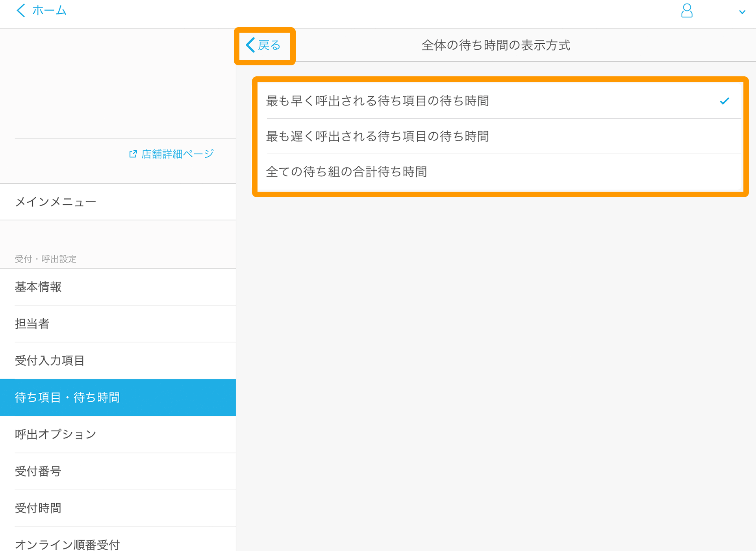Click the 全体の待ち時間の表示方式 title
Image resolution: width=756 pixels, height=551 pixels.
click(x=496, y=45)
